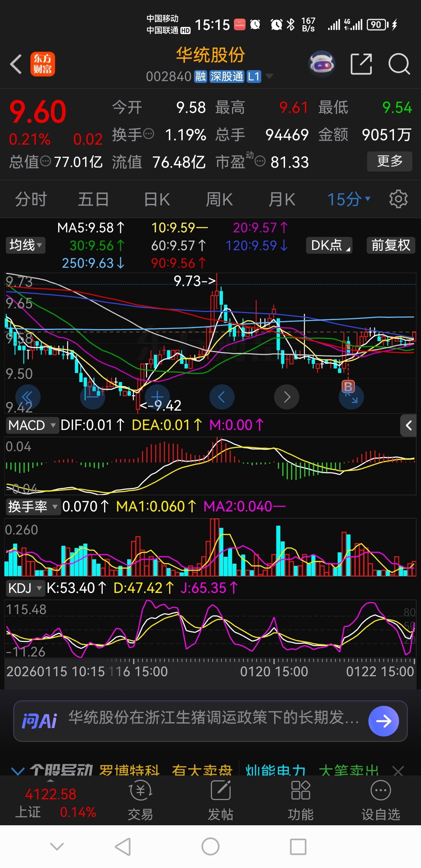Screen dimensions: 421x868
Task: Tap the 市盈 info circle icon
Action: coord(260,161)
